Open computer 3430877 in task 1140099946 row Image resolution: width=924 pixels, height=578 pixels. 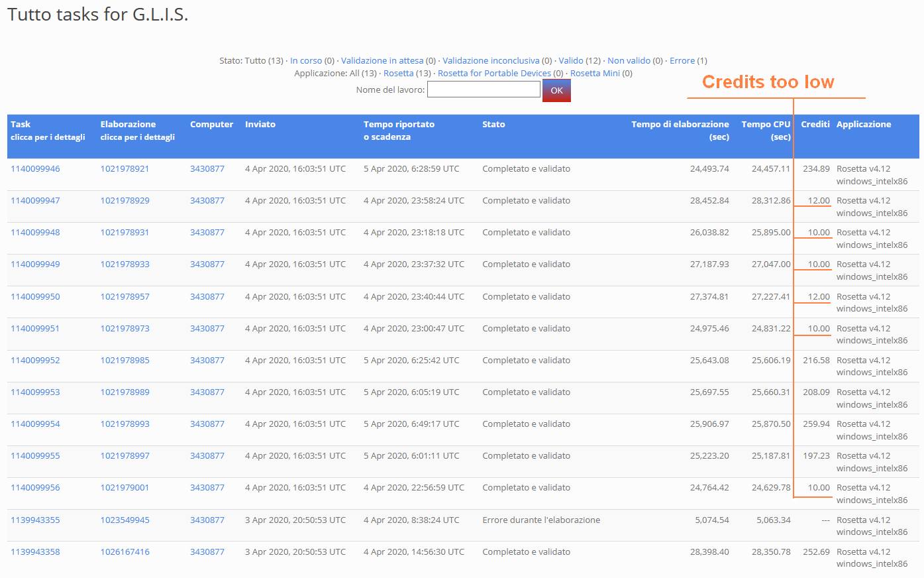coord(207,168)
